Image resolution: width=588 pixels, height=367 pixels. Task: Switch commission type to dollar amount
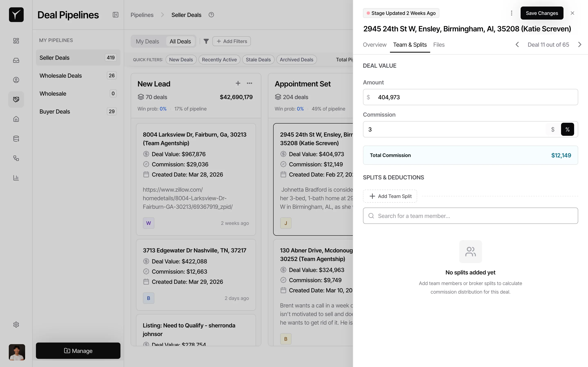pos(552,129)
